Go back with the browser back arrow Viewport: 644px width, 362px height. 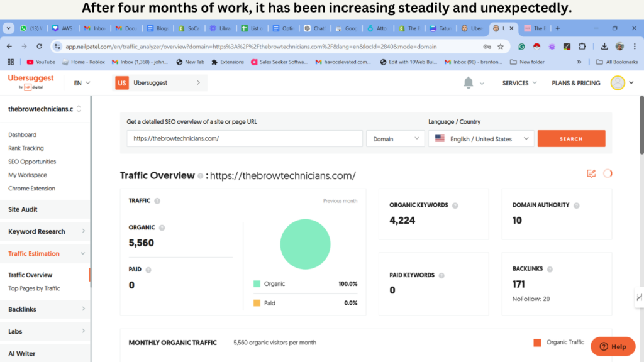(9, 47)
